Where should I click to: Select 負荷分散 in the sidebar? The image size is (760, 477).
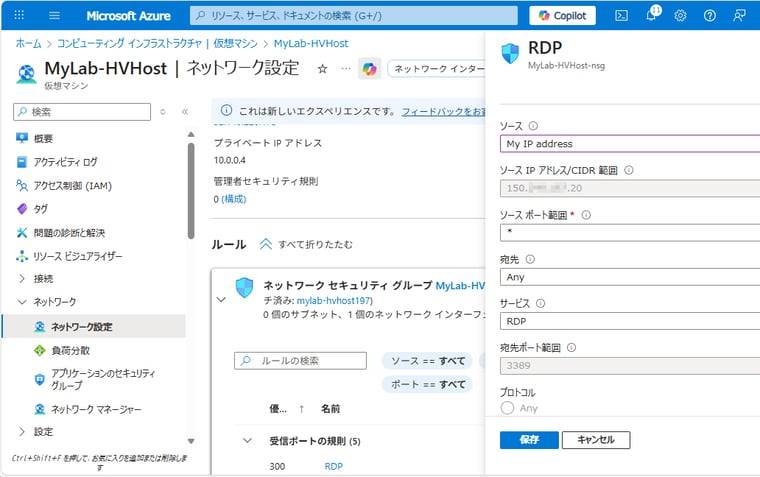tap(70, 350)
